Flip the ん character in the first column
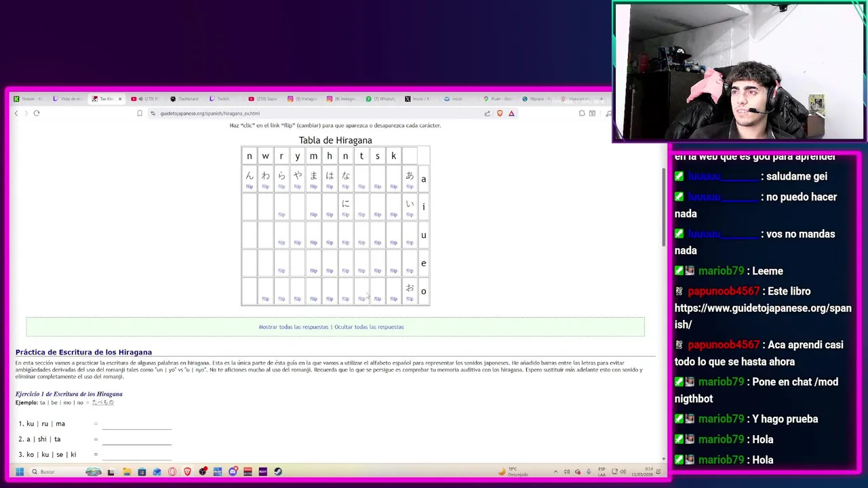 click(x=250, y=186)
